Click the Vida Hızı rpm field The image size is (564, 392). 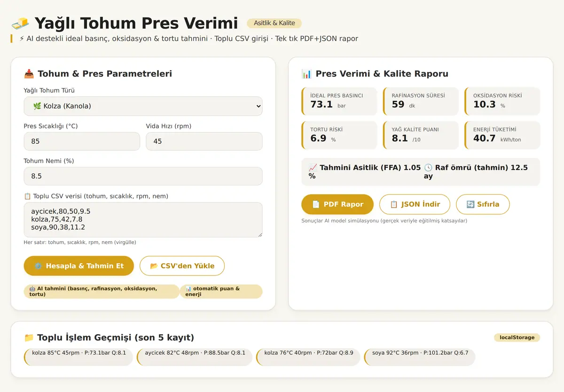coord(204,141)
